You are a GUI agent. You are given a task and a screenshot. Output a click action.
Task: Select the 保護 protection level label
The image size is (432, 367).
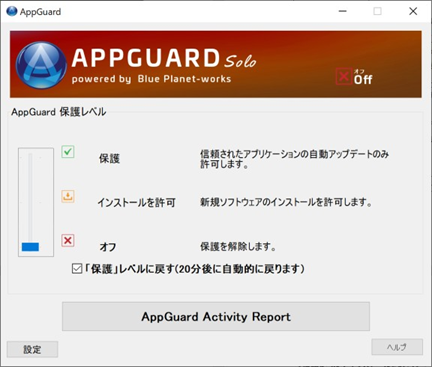click(x=109, y=159)
